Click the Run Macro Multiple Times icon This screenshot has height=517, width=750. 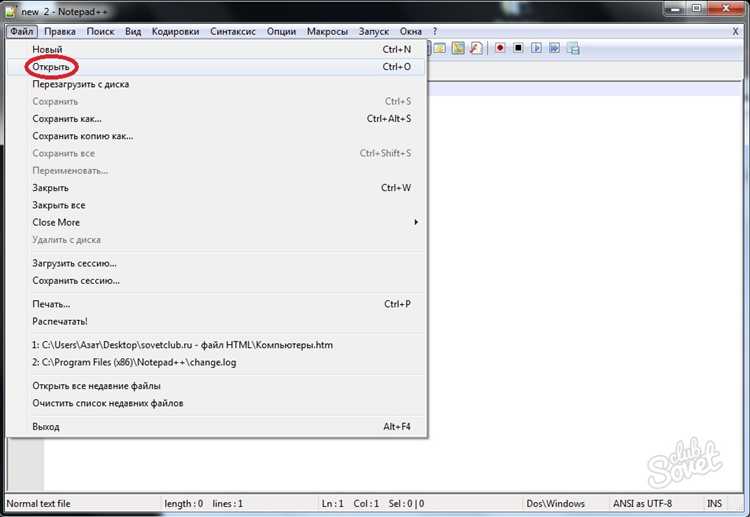554,48
